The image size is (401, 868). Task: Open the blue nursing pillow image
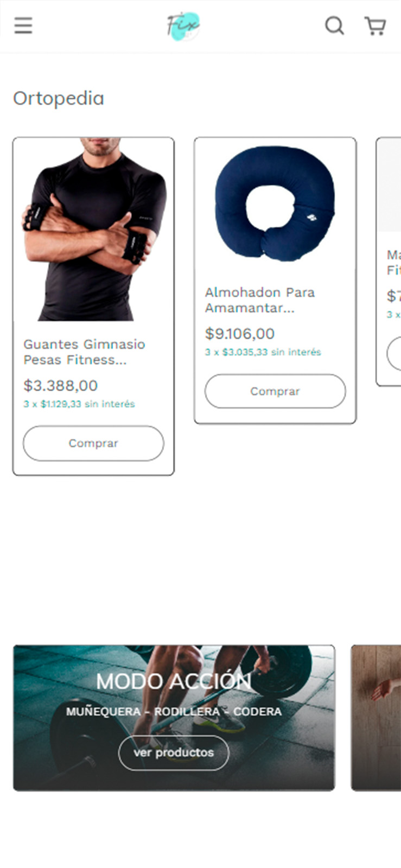[x=275, y=203]
